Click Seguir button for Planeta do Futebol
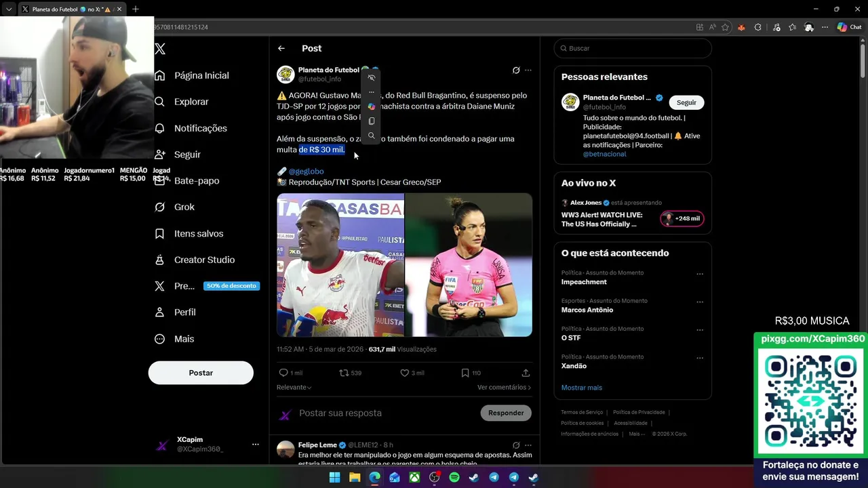 (686, 102)
